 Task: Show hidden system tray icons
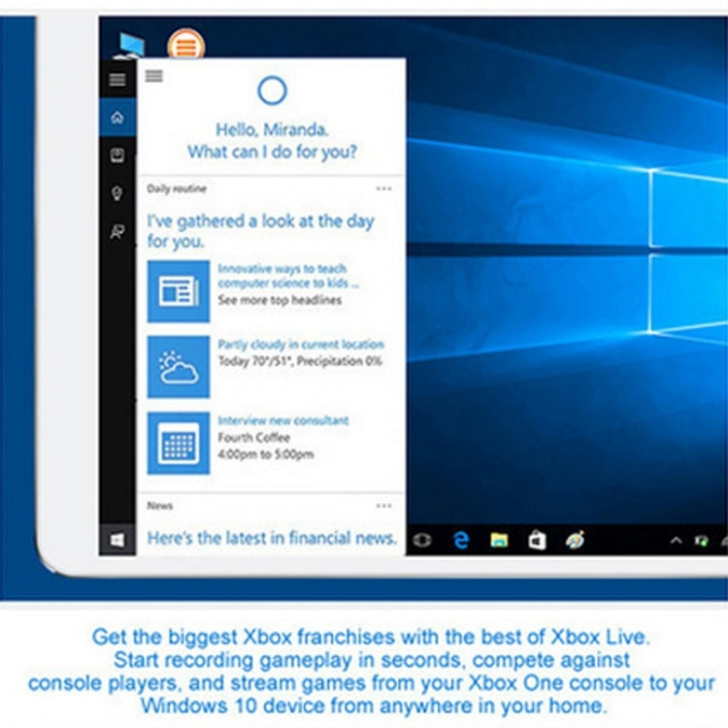(x=676, y=540)
